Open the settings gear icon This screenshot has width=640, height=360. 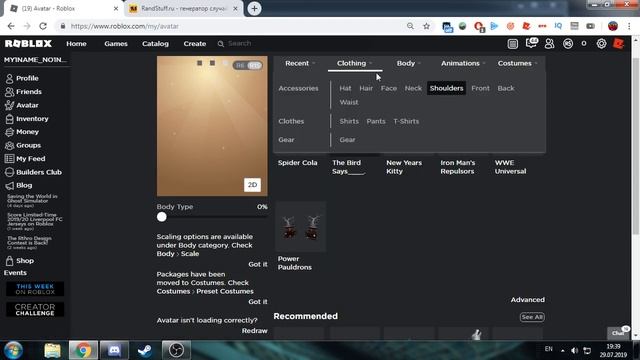click(x=601, y=44)
